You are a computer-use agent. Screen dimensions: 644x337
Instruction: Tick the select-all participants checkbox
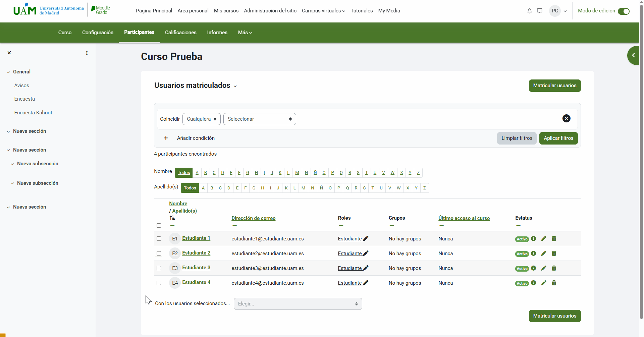pos(159,225)
